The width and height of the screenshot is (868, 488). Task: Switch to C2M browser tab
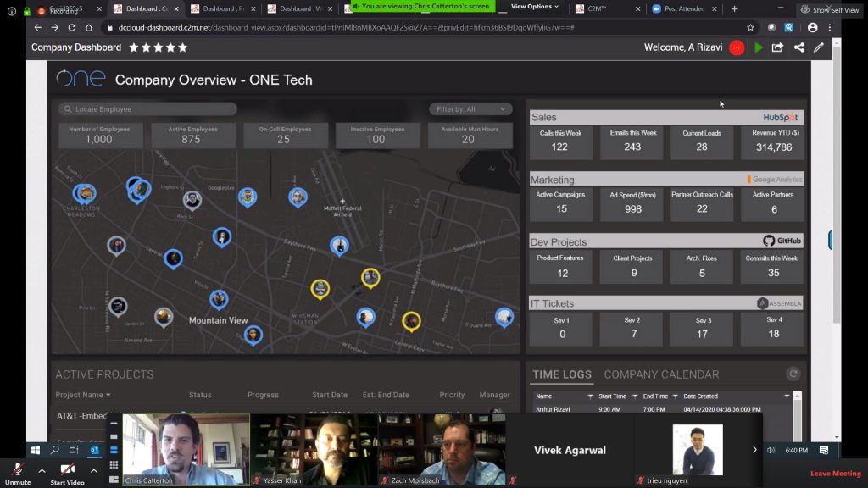coord(607,8)
